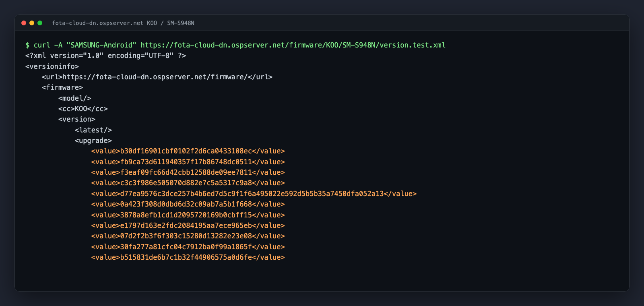644x306 pixels.
Task: Click value b515831de6b7c1b32f44906575a0d6fe
Action: point(188,257)
